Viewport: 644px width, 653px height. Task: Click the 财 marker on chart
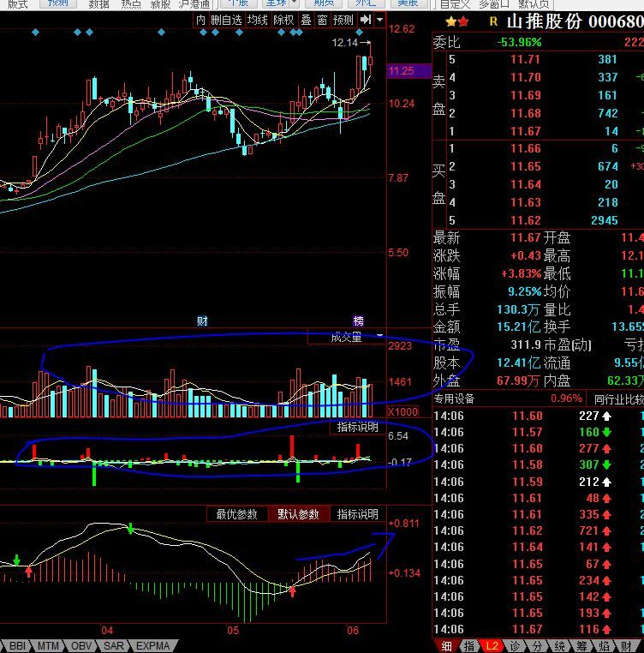(203, 321)
